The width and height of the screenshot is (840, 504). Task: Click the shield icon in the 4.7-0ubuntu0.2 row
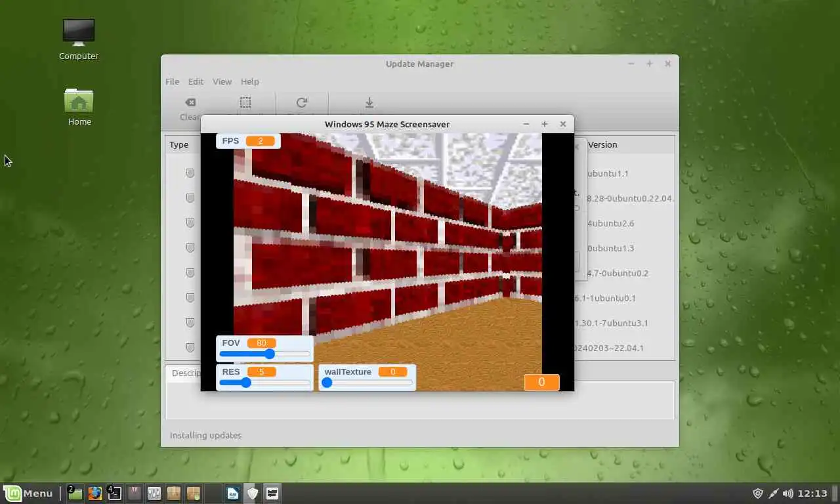[190, 273]
